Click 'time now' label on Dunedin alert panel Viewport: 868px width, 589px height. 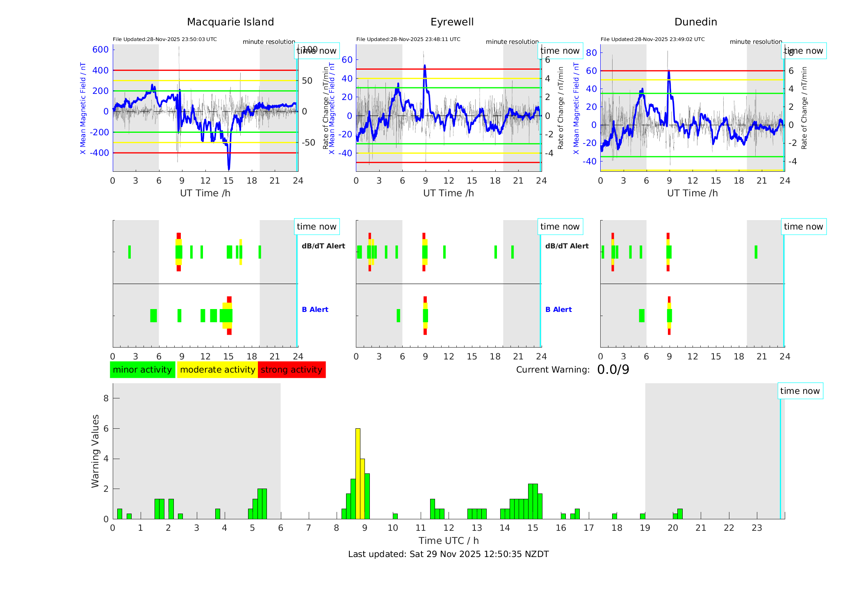point(803,227)
